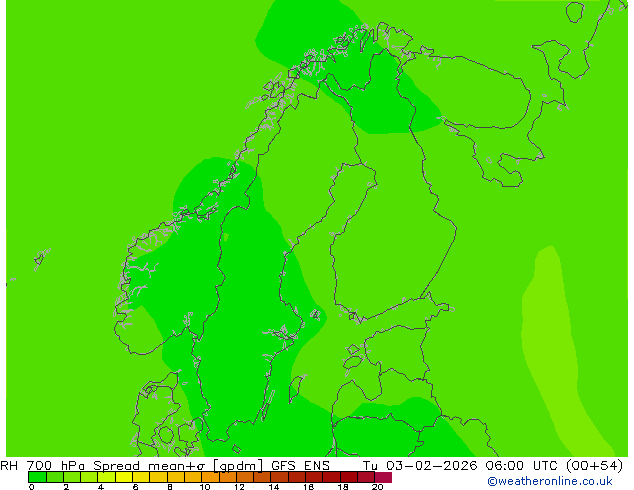Pick the orange legend swatch starting at 10
The height and width of the screenshot is (490, 634).
click(x=211, y=477)
